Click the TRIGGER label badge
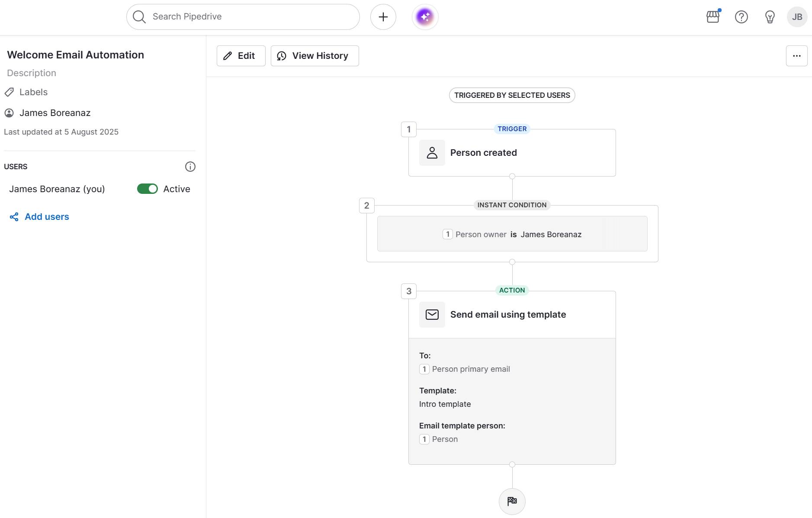This screenshot has width=812, height=518. coord(512,129)
